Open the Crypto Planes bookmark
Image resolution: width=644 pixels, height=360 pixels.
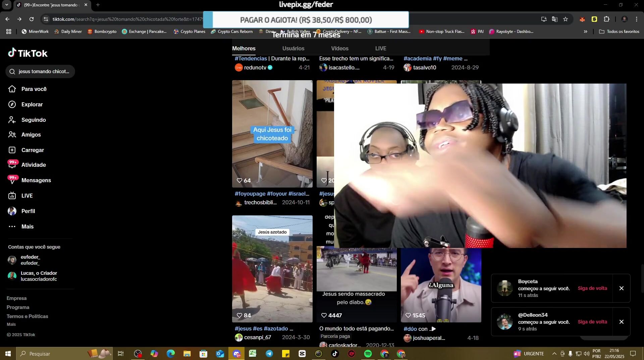pyautogui.click(x=190, y=32)
